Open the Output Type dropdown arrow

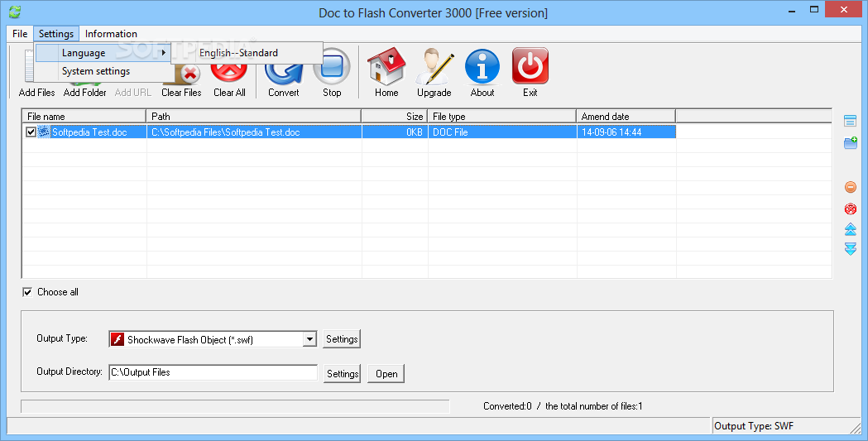309,339
